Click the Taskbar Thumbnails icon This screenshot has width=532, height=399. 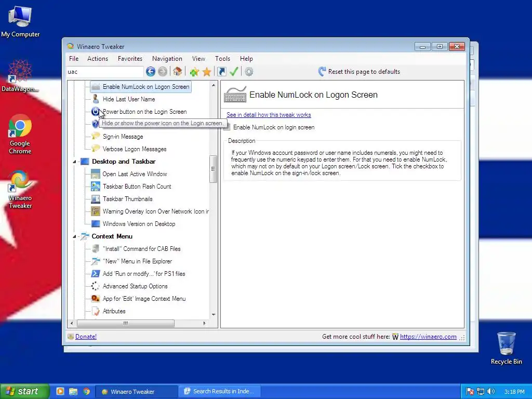click(x=96, y=199)
